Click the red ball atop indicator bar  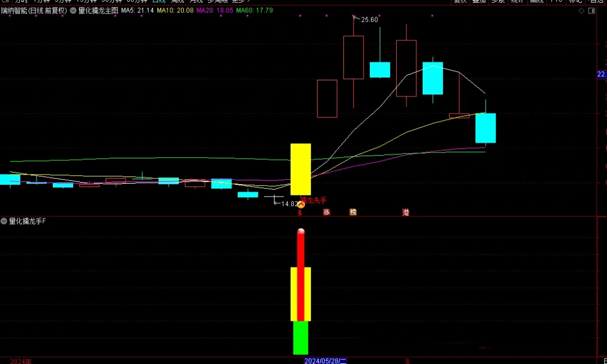pyautogui.click(x=301, y=231)
